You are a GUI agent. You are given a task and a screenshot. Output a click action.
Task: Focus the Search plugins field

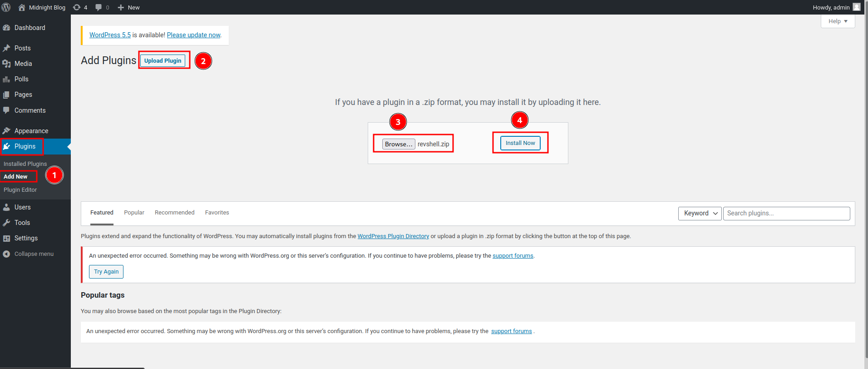[x=786, y=213]
